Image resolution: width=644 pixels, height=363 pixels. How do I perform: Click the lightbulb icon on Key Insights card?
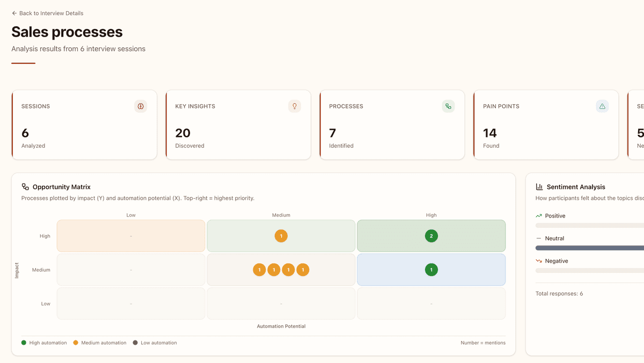tap(294, 106)
